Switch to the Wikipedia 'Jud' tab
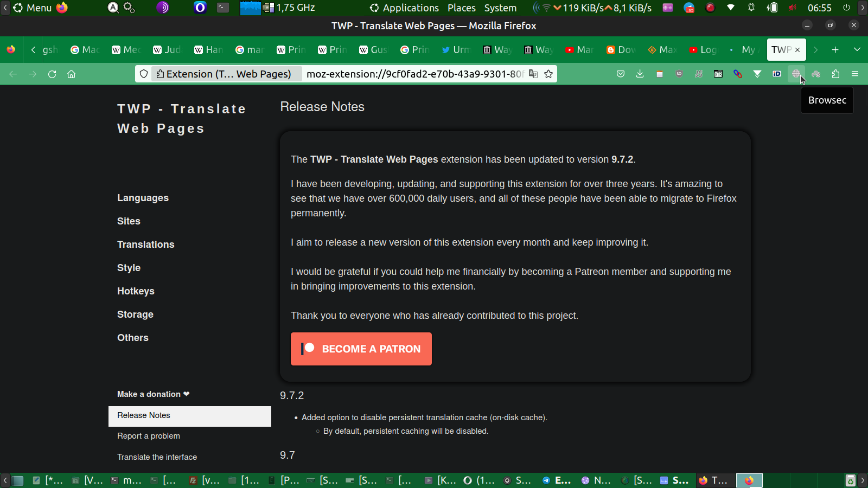The height and width of the screenshot is (488, 868). click(x=167, y=50)
